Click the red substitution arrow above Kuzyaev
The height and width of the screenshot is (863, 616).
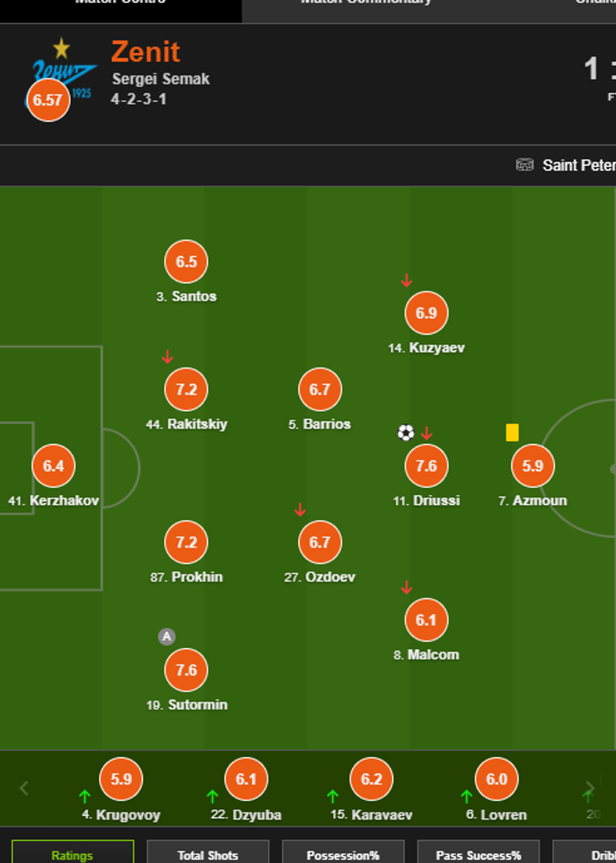point(407,281)
